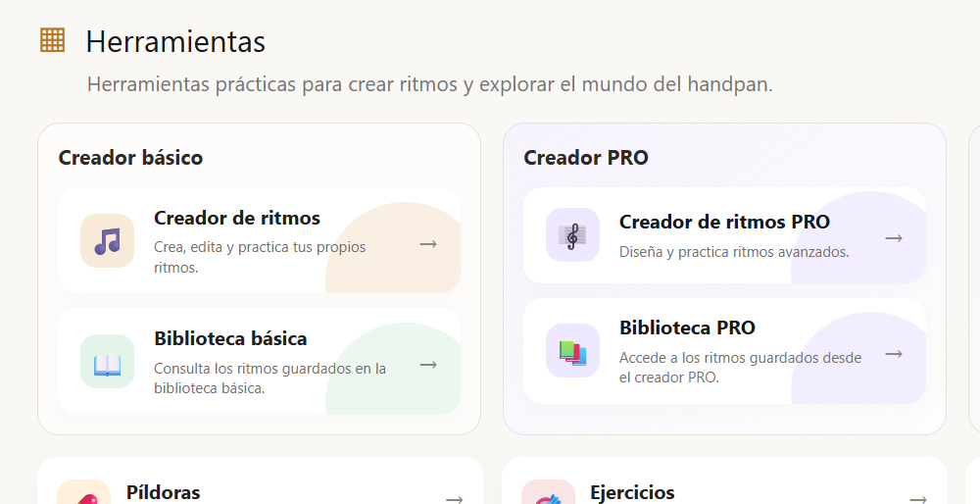Click the Creador básico group heading

pyautogui.click(x=130, y=158)
